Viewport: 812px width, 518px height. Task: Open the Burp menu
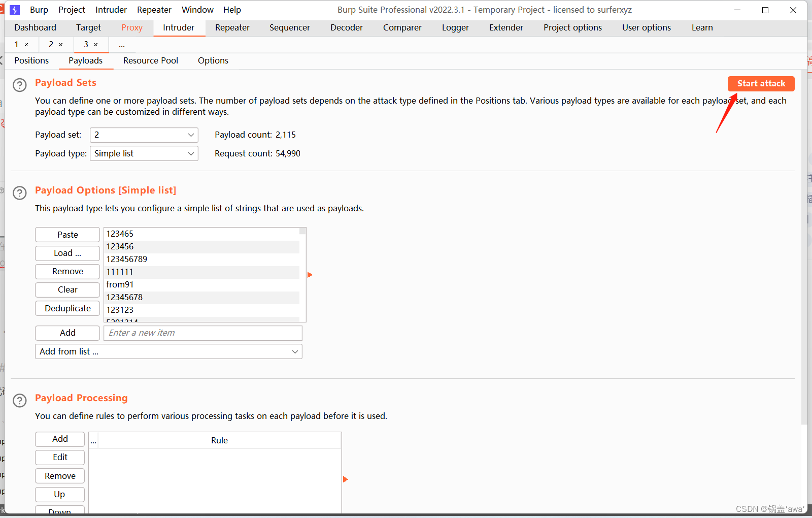click(39, 10)
